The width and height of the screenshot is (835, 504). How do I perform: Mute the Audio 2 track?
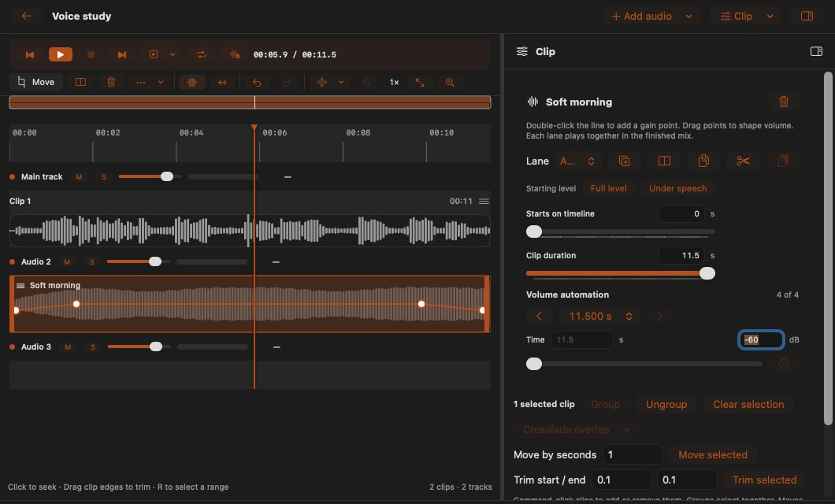click(x=67, y=262)
